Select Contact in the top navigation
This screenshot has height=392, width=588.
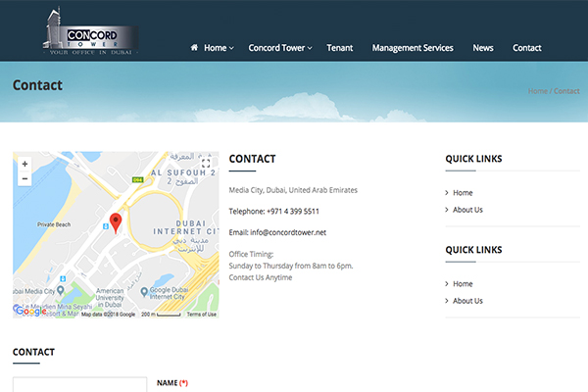pos(527,48)
